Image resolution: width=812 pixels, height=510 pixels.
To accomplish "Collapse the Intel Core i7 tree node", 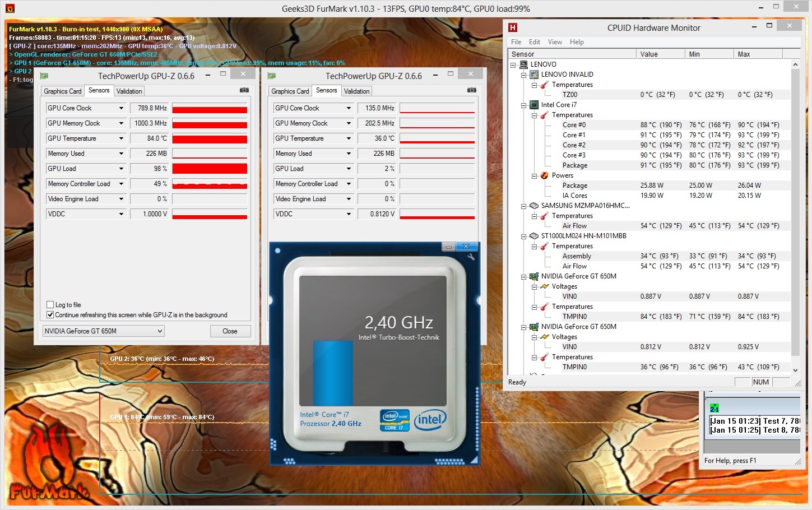I will (x=523, y=105).
